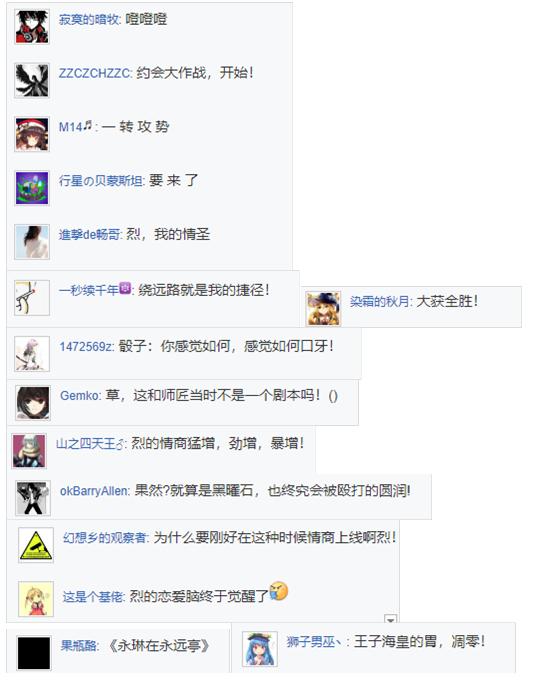Image resolution: width=558 pixels, height=697 pixels.
Task: Click the username 这是个基佬
Action: tap(93, 597)
